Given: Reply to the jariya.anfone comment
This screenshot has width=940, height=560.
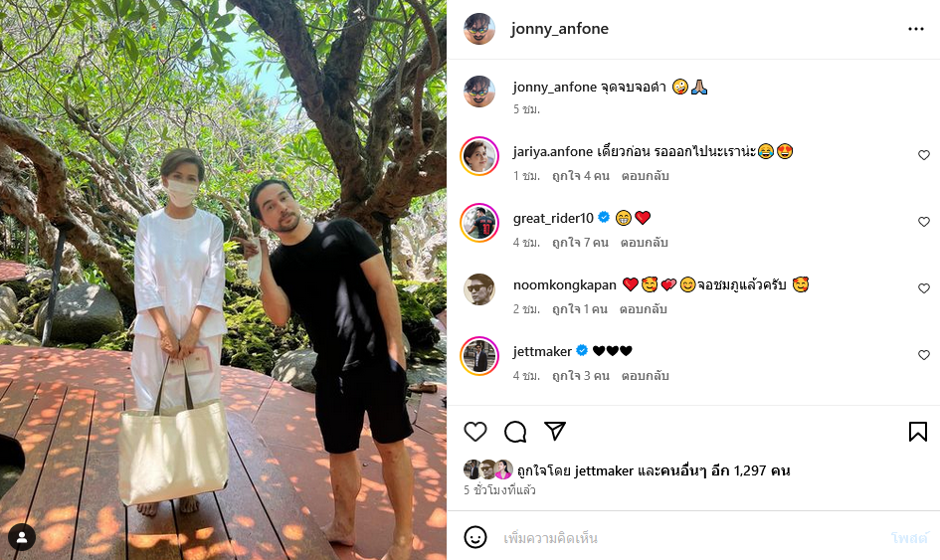Looking at the screenshot, I should (645, 176).
